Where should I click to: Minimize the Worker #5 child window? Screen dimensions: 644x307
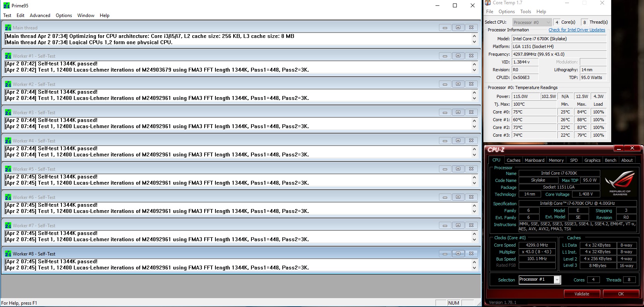click(445, 169)
